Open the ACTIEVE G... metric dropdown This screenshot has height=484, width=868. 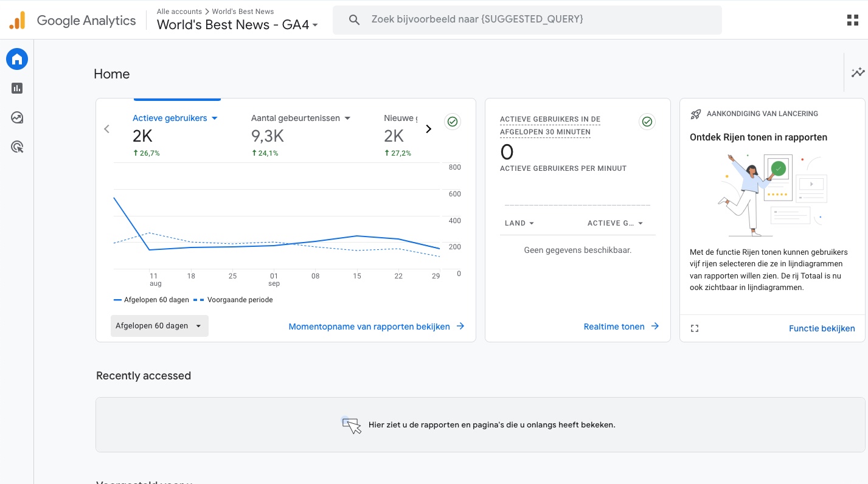point(616,223)
